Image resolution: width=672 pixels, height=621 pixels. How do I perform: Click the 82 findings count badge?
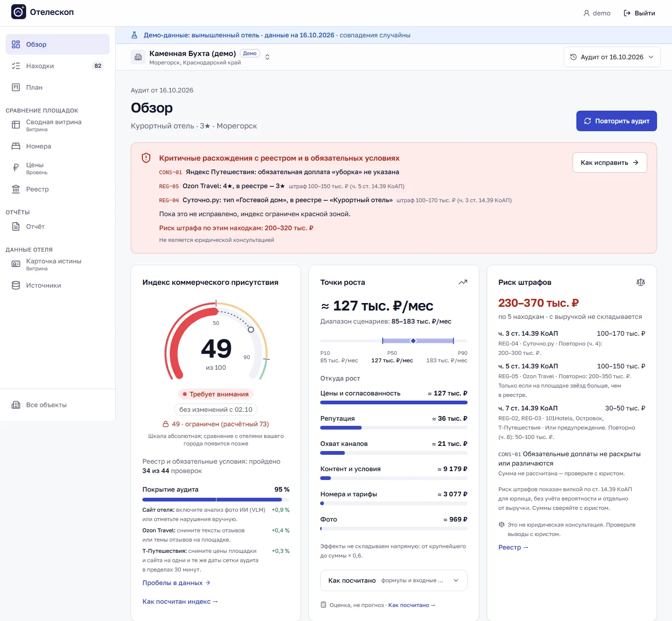98,66
